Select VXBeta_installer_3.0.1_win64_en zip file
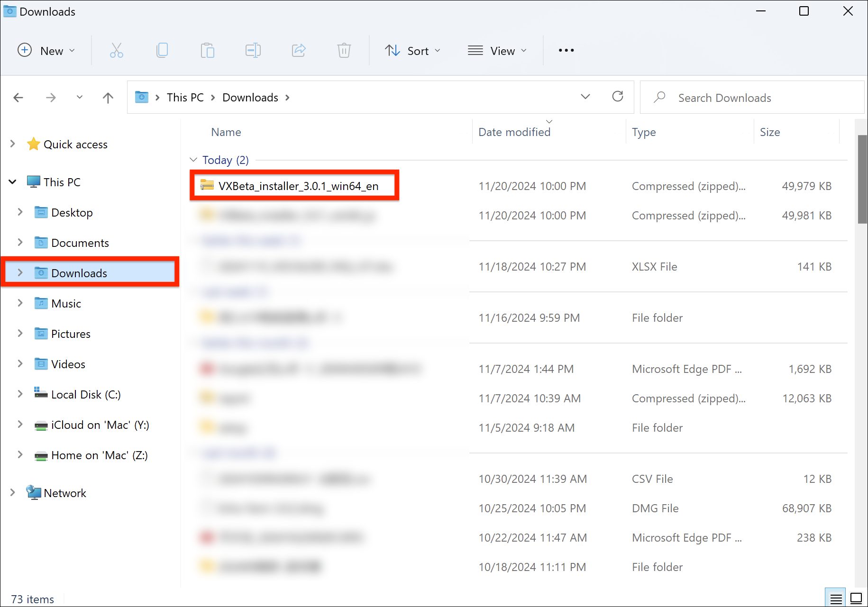 click(x=298, y=186)
